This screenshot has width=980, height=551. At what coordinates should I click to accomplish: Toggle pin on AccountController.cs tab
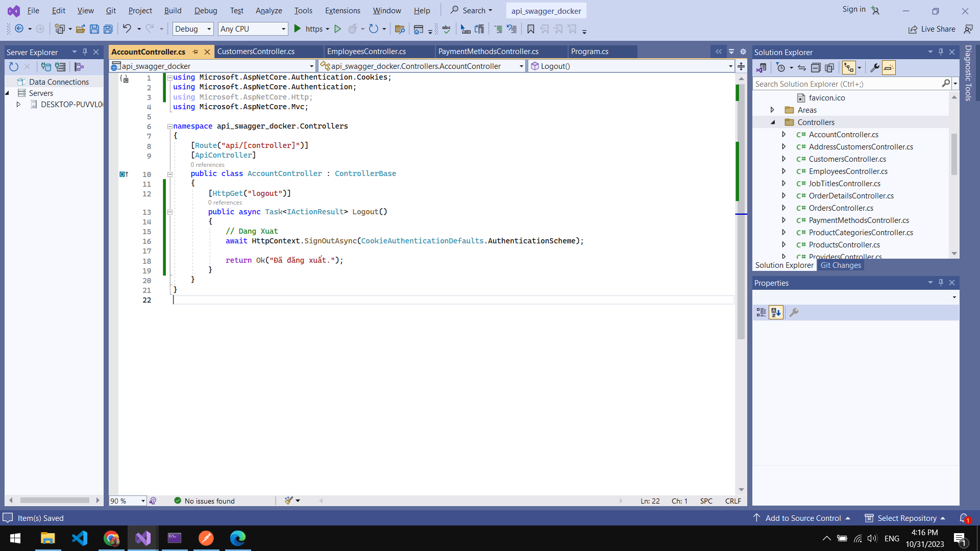tap(195, 52)
